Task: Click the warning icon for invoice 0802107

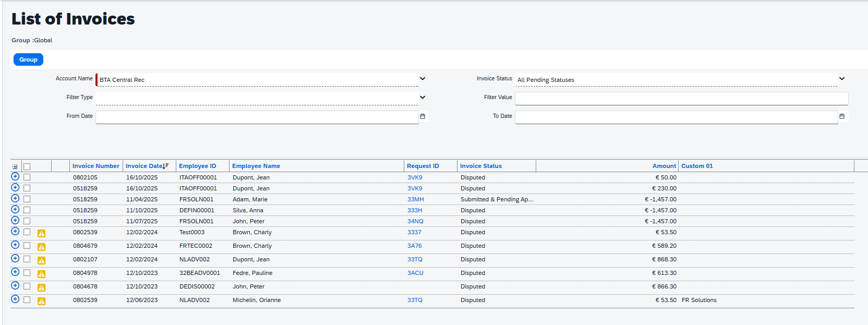Action: coord(41,260)
